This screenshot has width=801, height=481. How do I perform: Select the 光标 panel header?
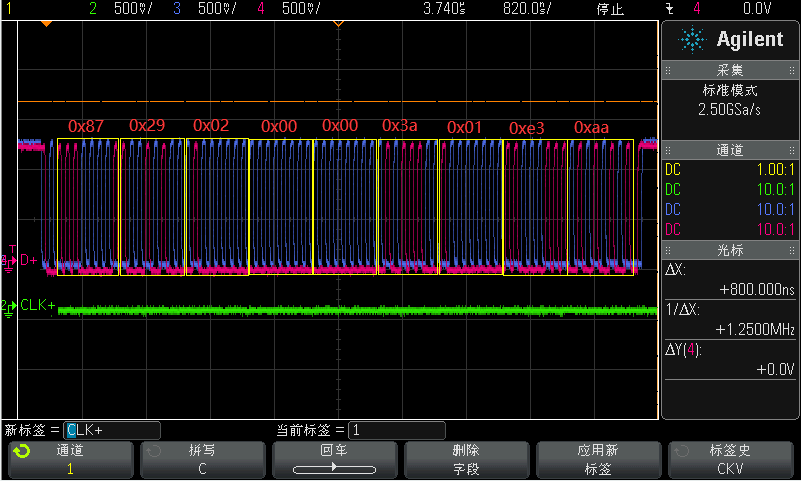pyautogui.click(x=729, y=249)
